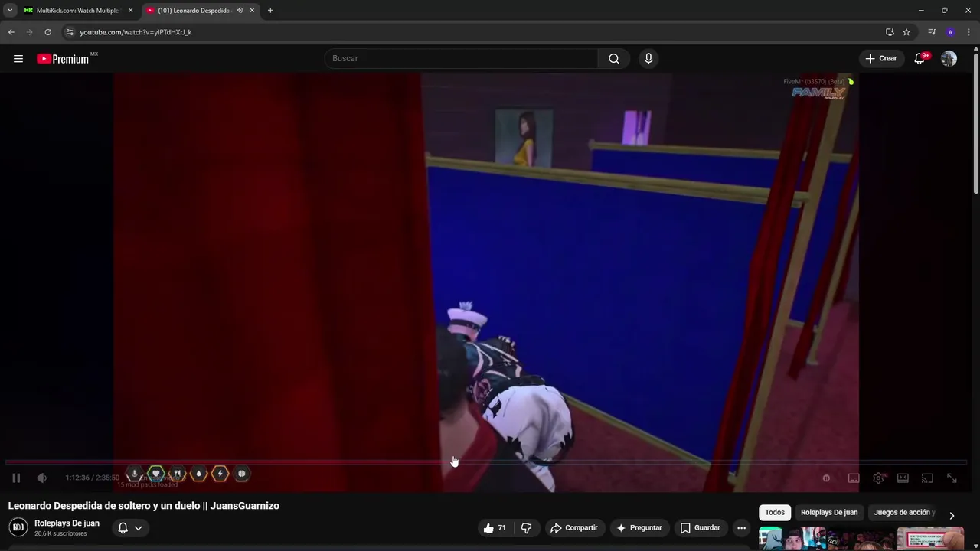The width and height of the screenshot is (980, 551).
Task: Select the Todos filter chip
Action: coord(775,513)
